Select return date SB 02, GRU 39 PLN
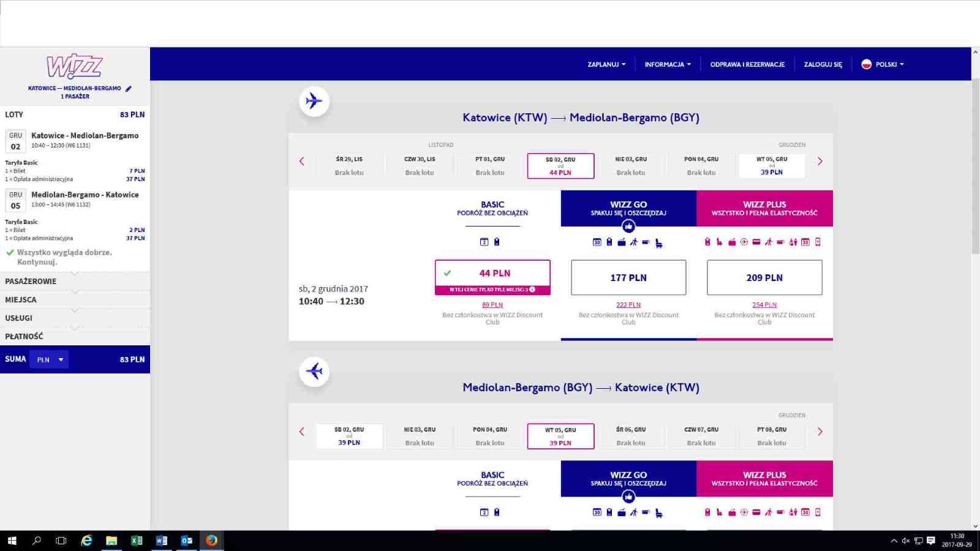 point(349,437)
